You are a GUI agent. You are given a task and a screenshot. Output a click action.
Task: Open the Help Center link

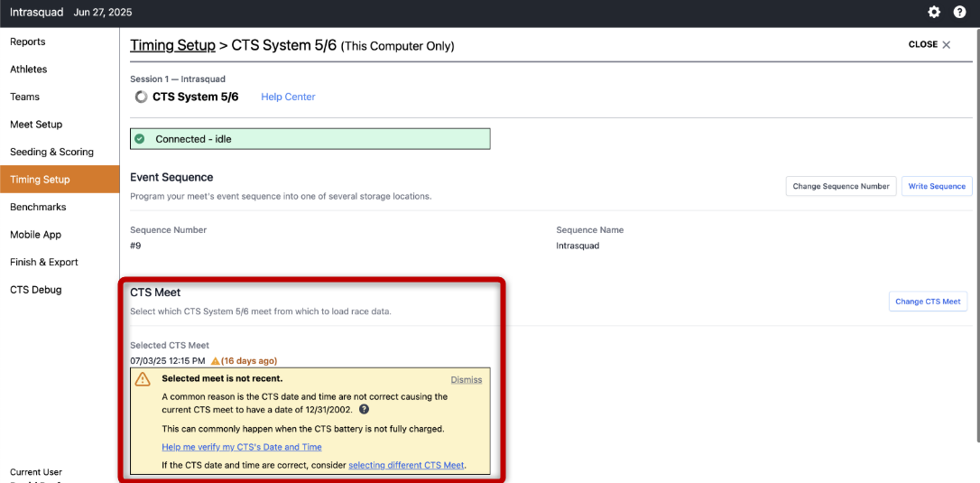coord(288,97)
